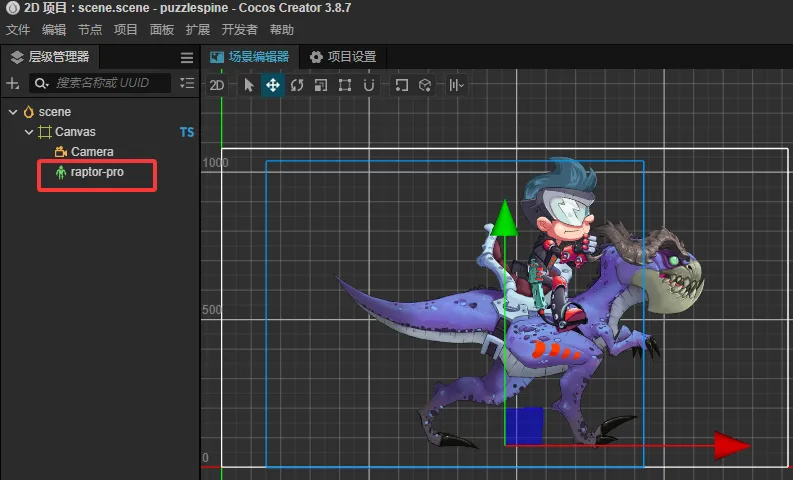The image size is (793, 480).
Task: Collapse the Canvas node arrow
Action: [28, 132]
